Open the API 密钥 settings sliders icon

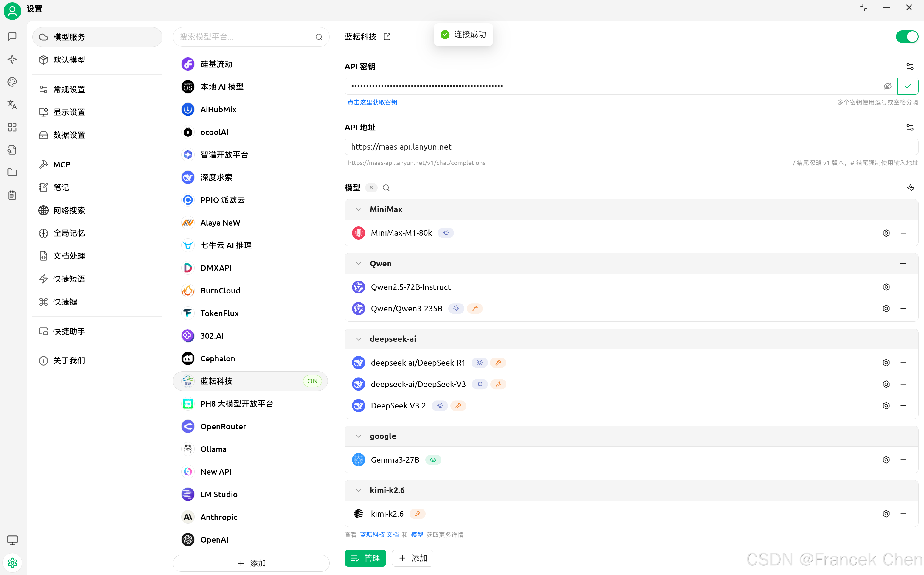[910, 66]
